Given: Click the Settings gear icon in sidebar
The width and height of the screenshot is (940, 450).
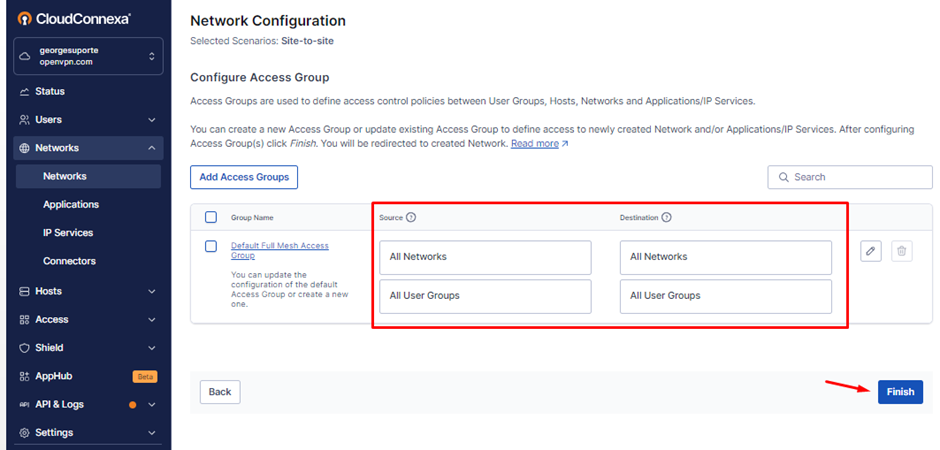Looking at the screenshot, I should (x=25, y=433).
